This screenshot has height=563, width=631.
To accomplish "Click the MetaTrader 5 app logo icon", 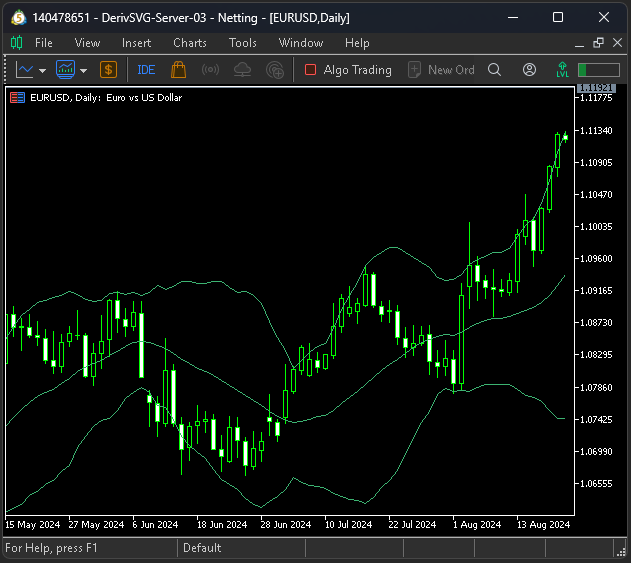I will click(18, 18).
